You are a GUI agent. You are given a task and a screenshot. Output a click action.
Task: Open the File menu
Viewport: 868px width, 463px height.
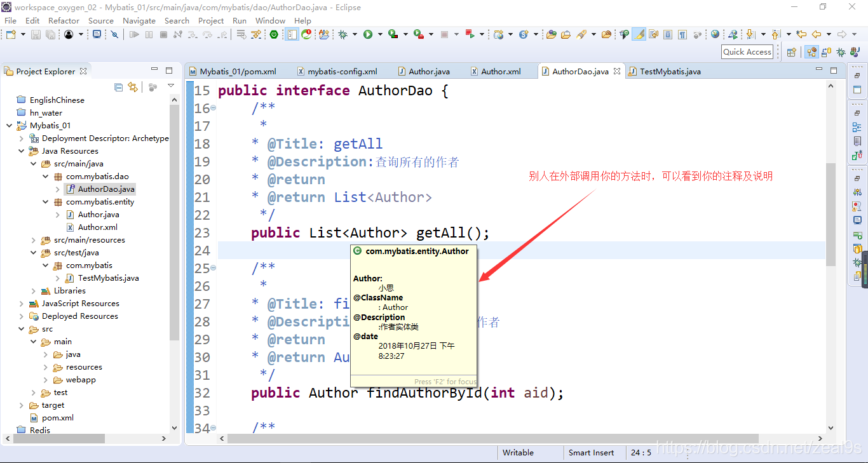tap(11, 20)
